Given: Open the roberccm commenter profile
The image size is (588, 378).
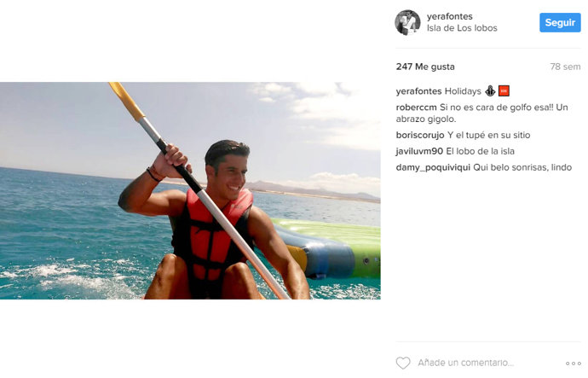Looking at the screenshot, I should tap(416, 108).
